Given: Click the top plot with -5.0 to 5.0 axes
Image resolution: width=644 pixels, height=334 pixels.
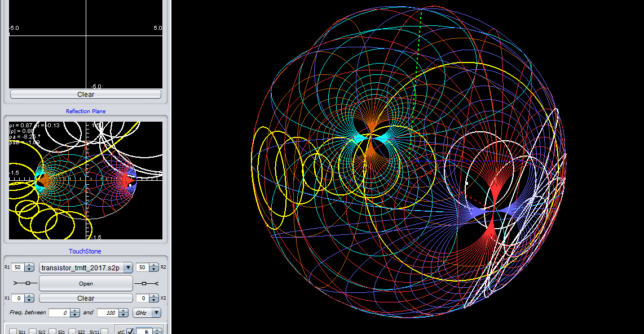Looking at the screenshot, I should [85, 44].
